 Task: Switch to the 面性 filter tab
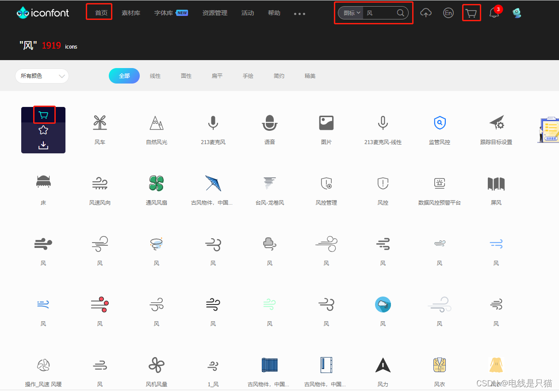pos(186,76)
